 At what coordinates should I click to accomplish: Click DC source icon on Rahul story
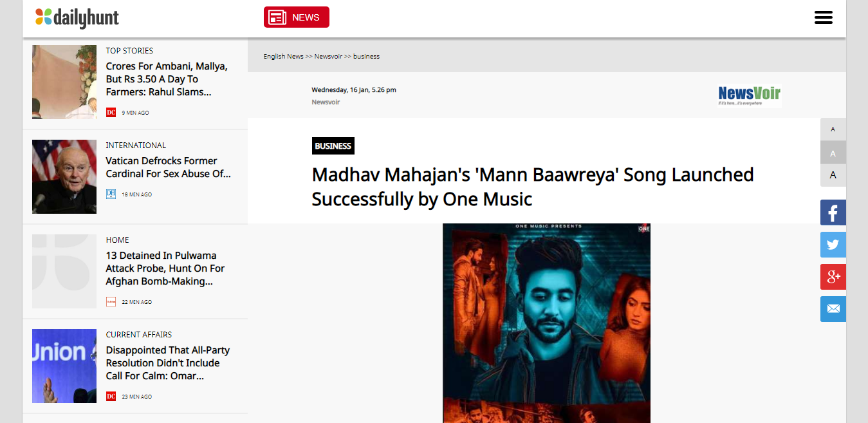click(111, 113)
